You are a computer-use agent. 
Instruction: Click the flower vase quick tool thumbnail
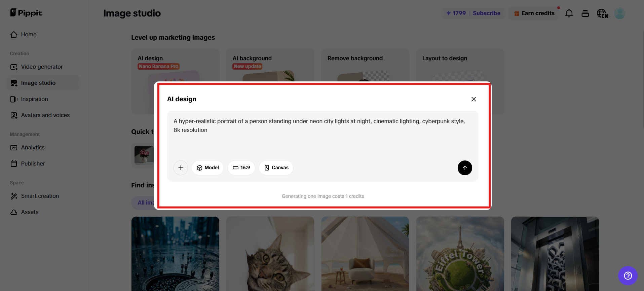(144, 155)
